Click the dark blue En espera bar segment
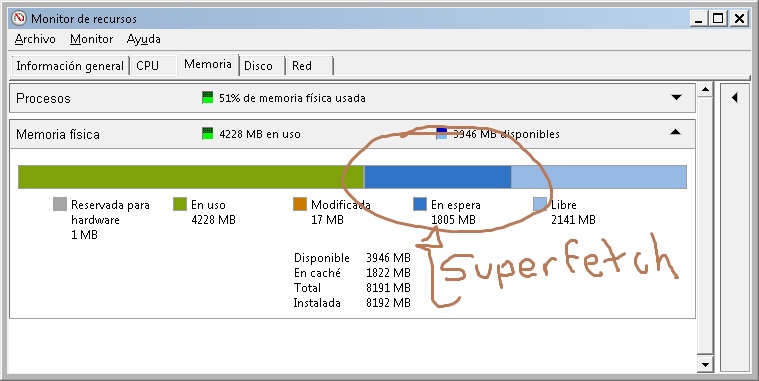 438,177
